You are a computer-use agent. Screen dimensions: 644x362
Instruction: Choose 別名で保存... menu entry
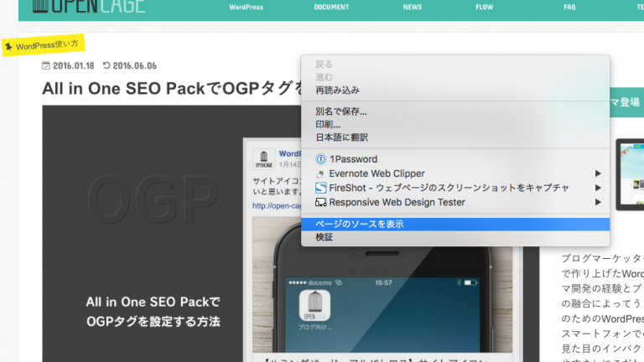pyautogui.click(x=455, y=111)
